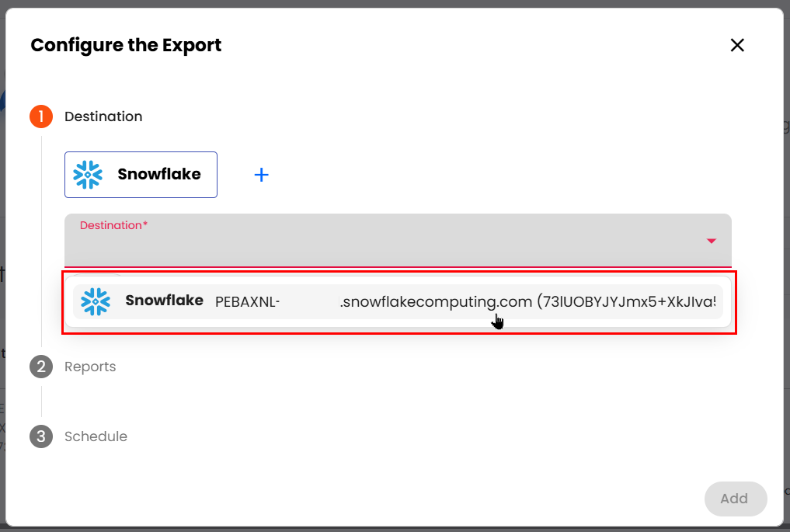Click the Snowflake logo in the dropdown option
This screenshot has height=532, width=790.
96,301
